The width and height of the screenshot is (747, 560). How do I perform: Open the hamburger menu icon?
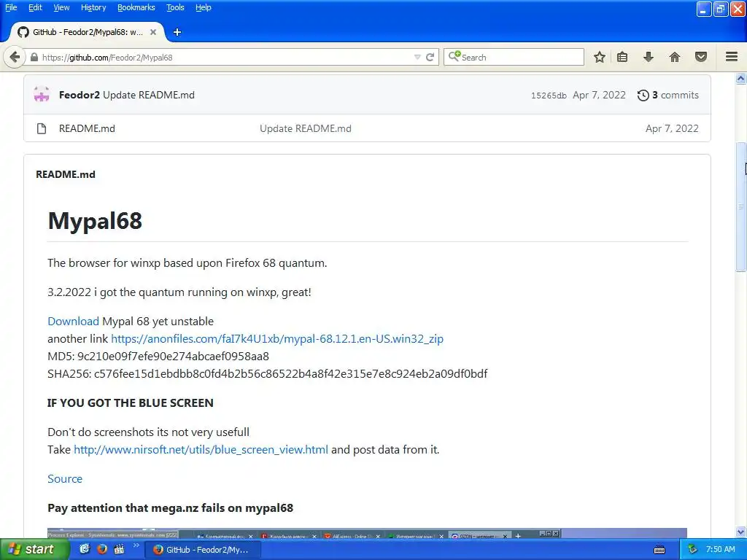pyautogui.click(x=732, y=57)
